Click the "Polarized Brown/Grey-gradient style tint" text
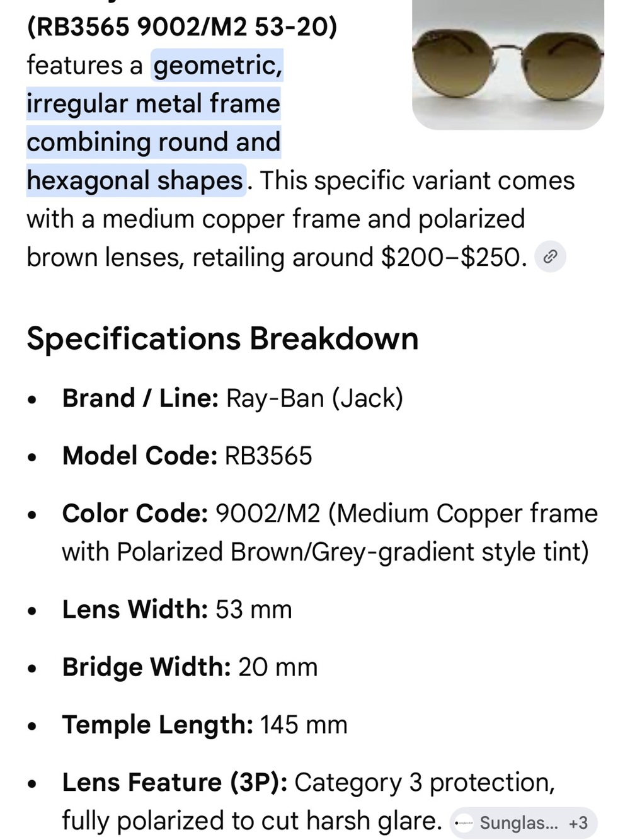 tap(353, 552)
